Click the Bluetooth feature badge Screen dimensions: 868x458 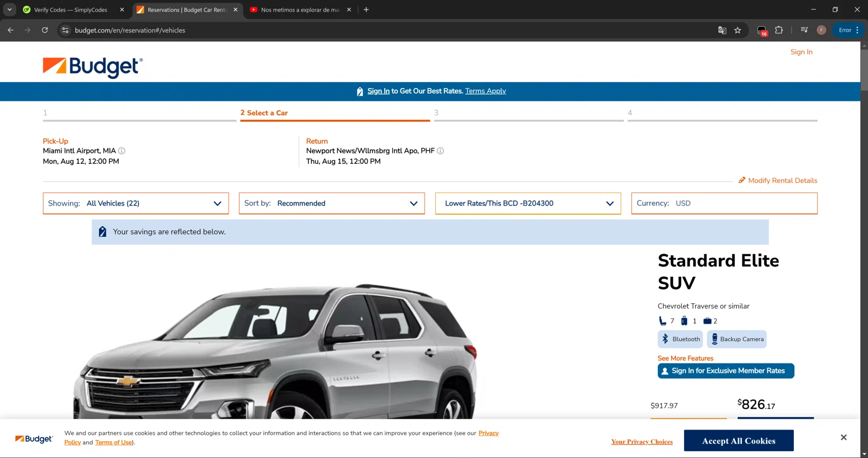[680, 339]
